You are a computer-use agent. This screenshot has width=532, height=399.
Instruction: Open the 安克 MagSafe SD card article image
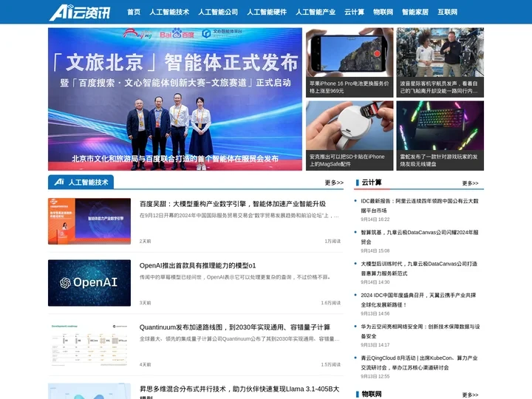pos(349,126)
